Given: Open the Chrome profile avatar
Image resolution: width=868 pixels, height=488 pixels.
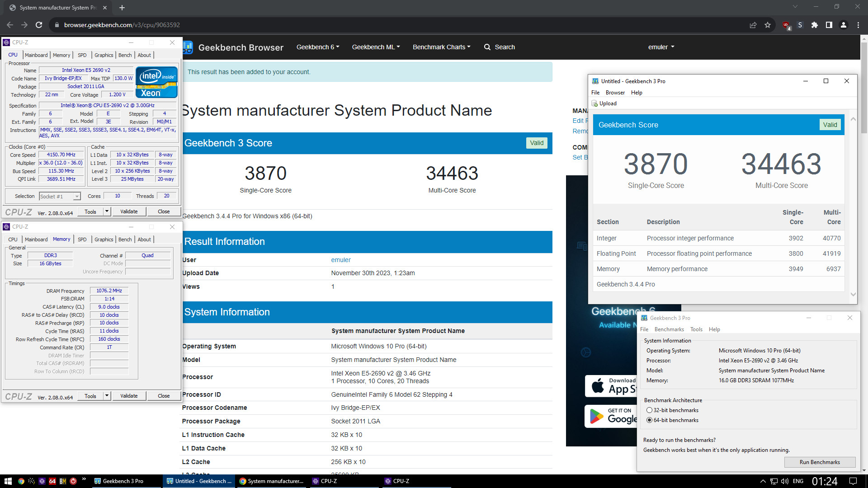Looking at the screenshot, I should pos(844,25).
